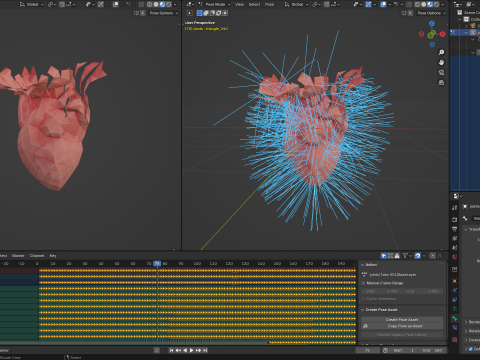Open Pose Options dropdown in right viewport
This screenshot has height=360, width=480.
(431, 13)
